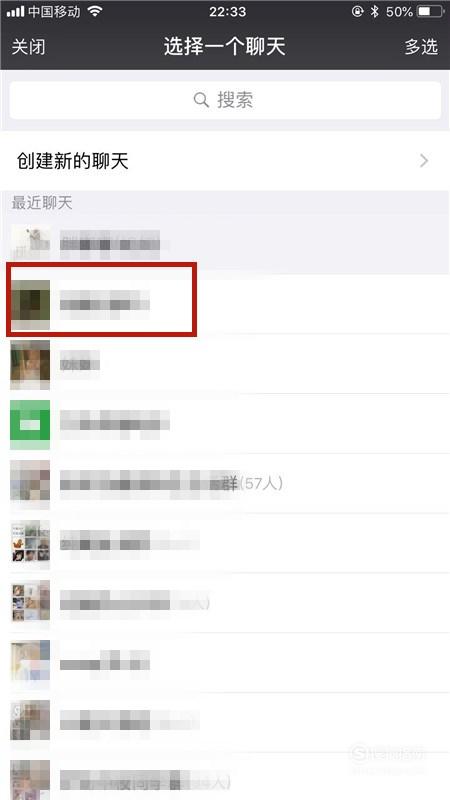
Task: Tap the 搜索 search field
Action: (x=225, y=100)
